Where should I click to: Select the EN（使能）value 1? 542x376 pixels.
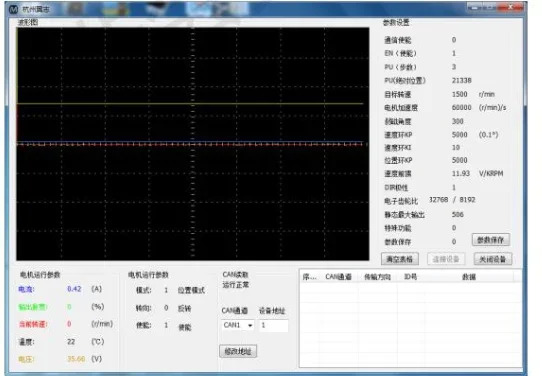[x=454, y=54]
